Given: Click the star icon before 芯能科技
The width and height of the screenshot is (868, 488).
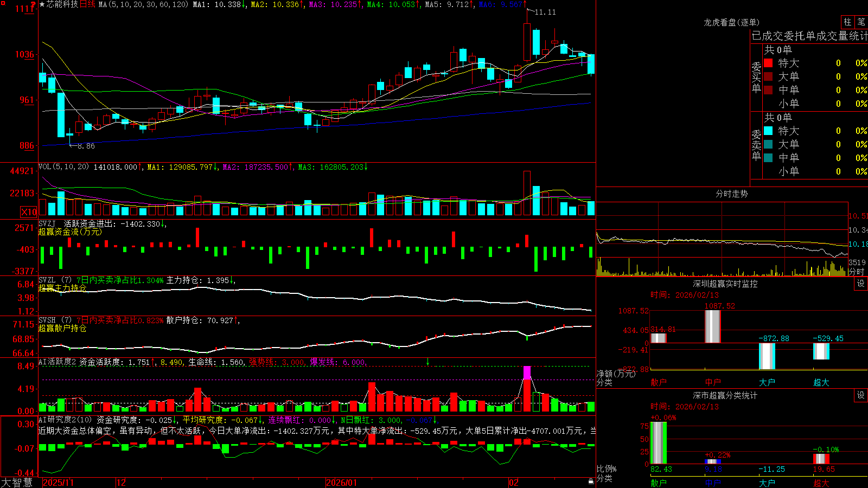Looking at the screenshot, I should pyautogui.click(x=42, y=4).
